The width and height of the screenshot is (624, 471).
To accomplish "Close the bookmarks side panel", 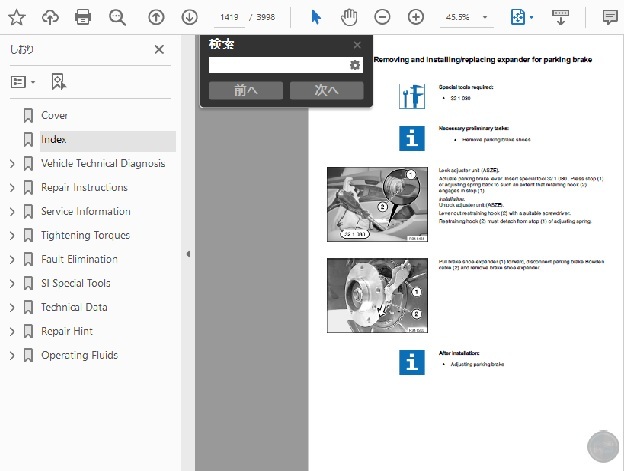I will pyautogui.click(x=159, y=50).
